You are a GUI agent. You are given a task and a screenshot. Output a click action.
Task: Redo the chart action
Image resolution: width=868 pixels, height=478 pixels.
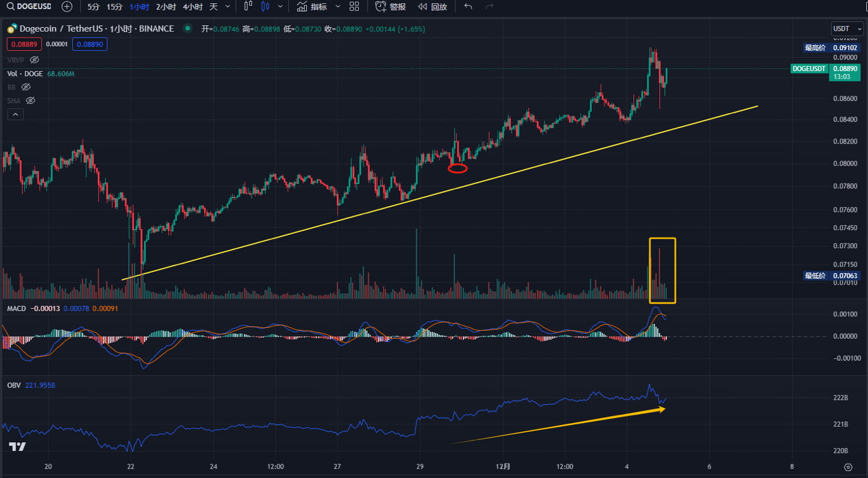489,7
